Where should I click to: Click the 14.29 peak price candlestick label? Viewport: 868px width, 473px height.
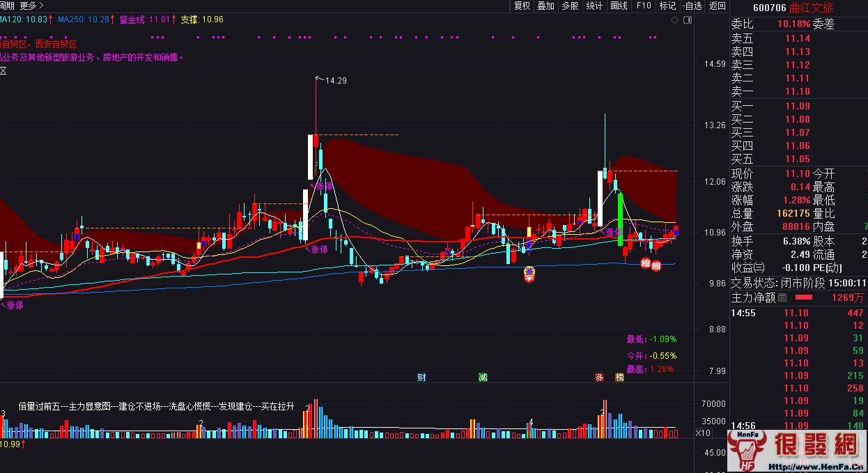coord(336,81)
